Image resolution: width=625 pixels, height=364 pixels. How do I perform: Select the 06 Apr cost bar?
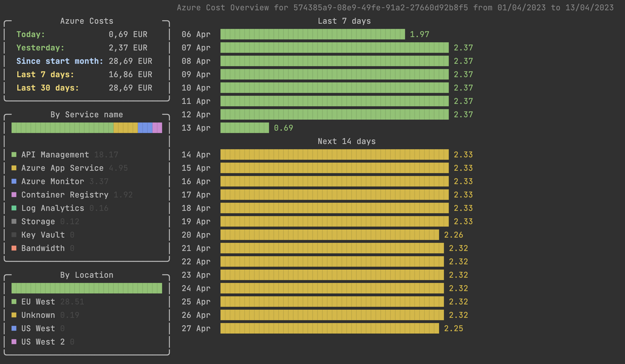click(312, 34)
